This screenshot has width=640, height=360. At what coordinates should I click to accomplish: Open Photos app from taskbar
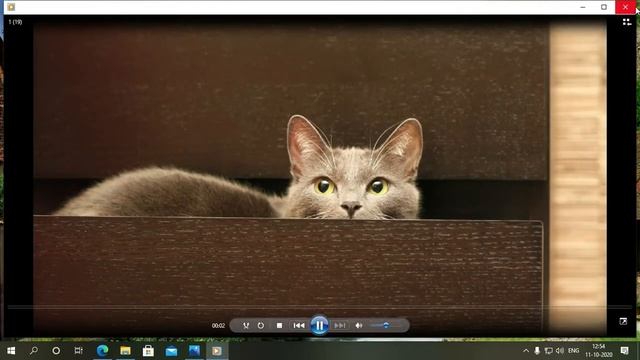(x=194, y=351)
